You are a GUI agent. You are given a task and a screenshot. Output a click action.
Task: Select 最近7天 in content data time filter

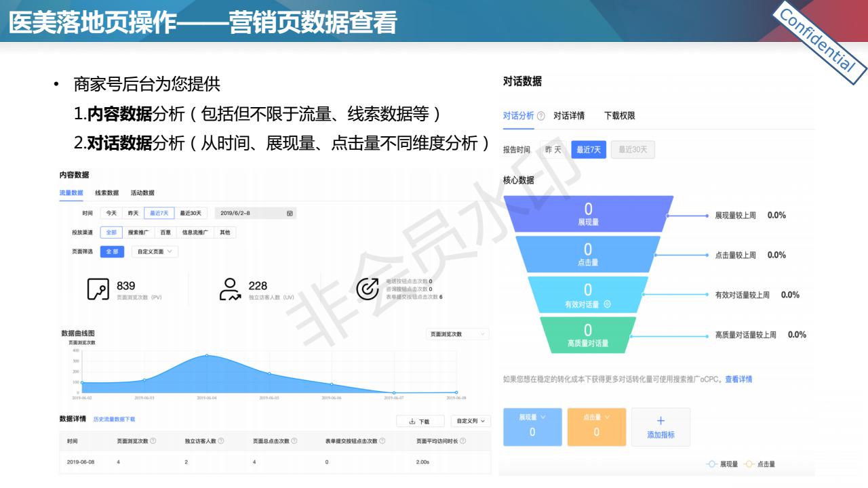tap(159, 213)
